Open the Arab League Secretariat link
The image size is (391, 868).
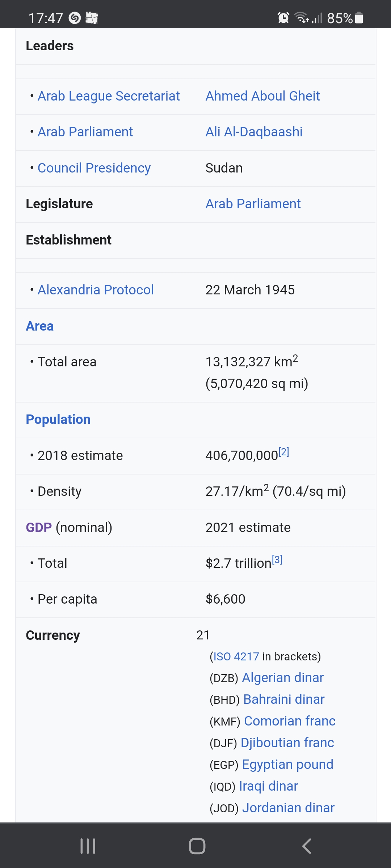coord(109,96)
